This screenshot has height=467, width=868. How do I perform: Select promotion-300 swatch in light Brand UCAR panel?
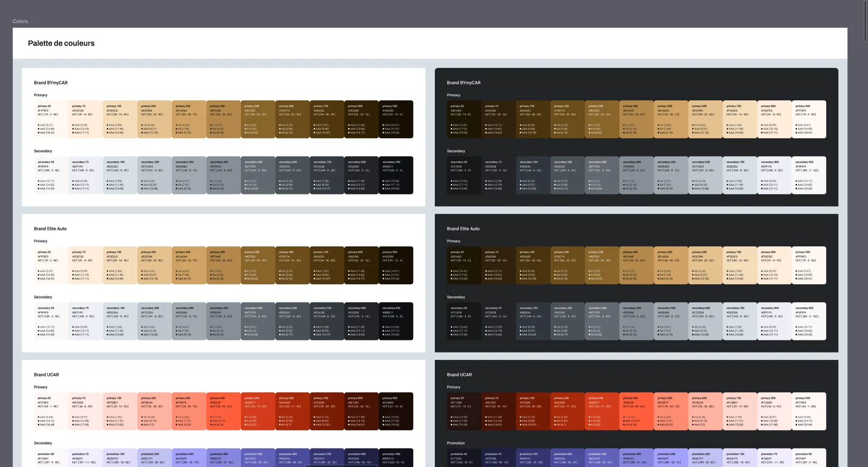189,458
